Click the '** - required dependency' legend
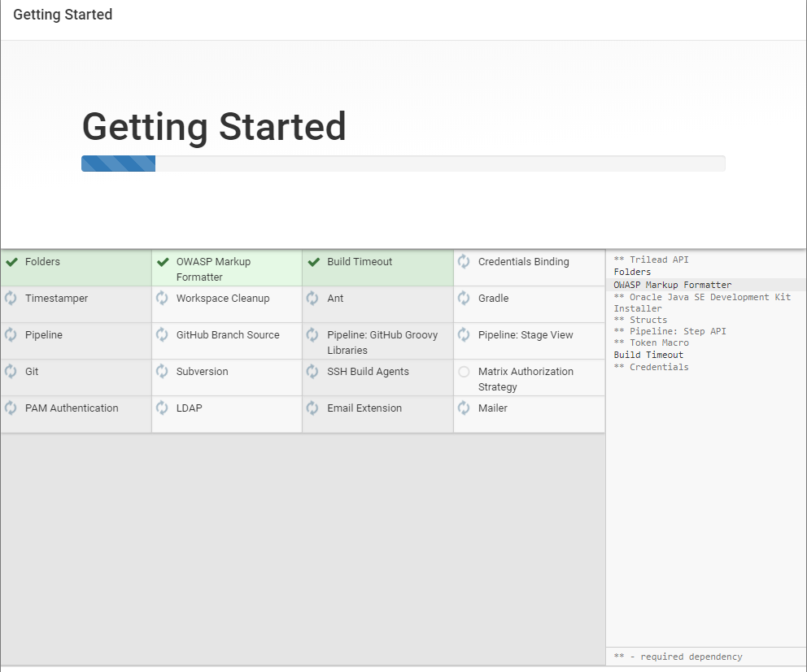 (x=678, y=657)
